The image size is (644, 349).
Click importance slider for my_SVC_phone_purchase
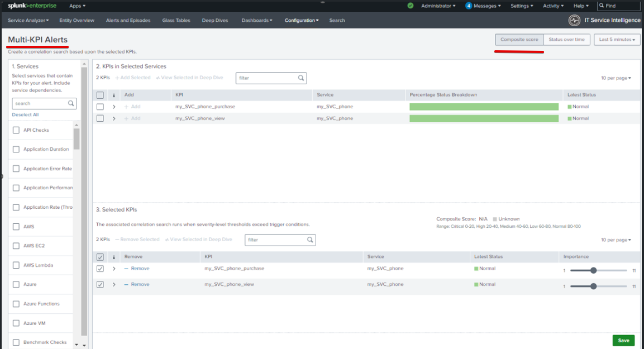click(593, 270)
